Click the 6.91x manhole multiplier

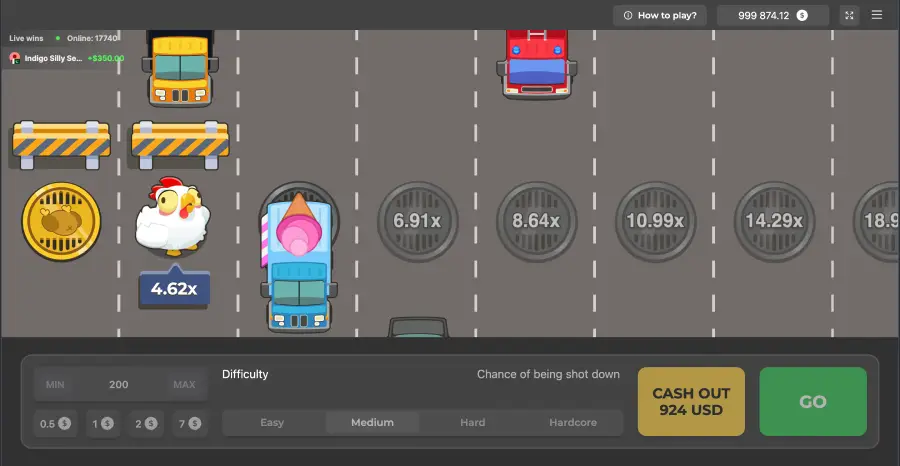418,221
